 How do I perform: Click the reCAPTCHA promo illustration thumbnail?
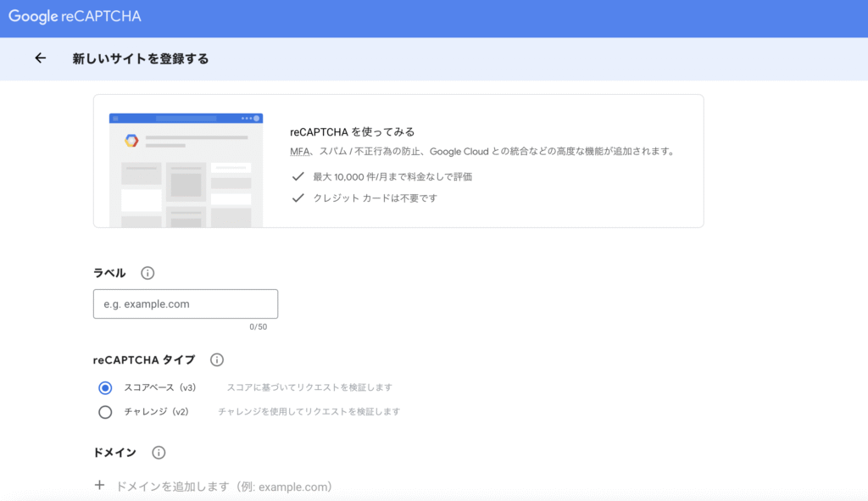(x=186, y=170)
